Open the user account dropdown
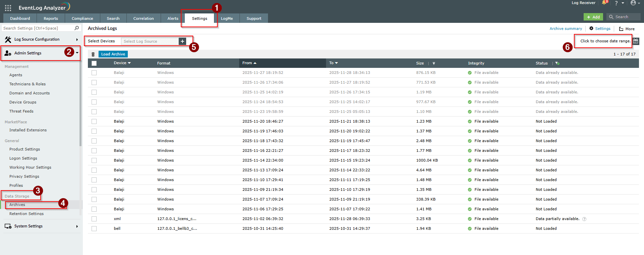The height and width of the screenshot is (255, 644). [x=635, y=3]
